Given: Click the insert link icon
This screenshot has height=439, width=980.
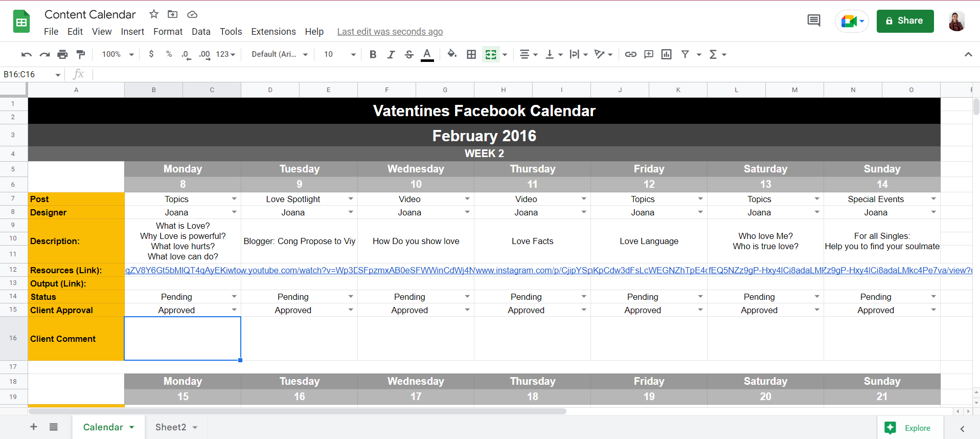Looking at the screenshot, I should point(631,54).
